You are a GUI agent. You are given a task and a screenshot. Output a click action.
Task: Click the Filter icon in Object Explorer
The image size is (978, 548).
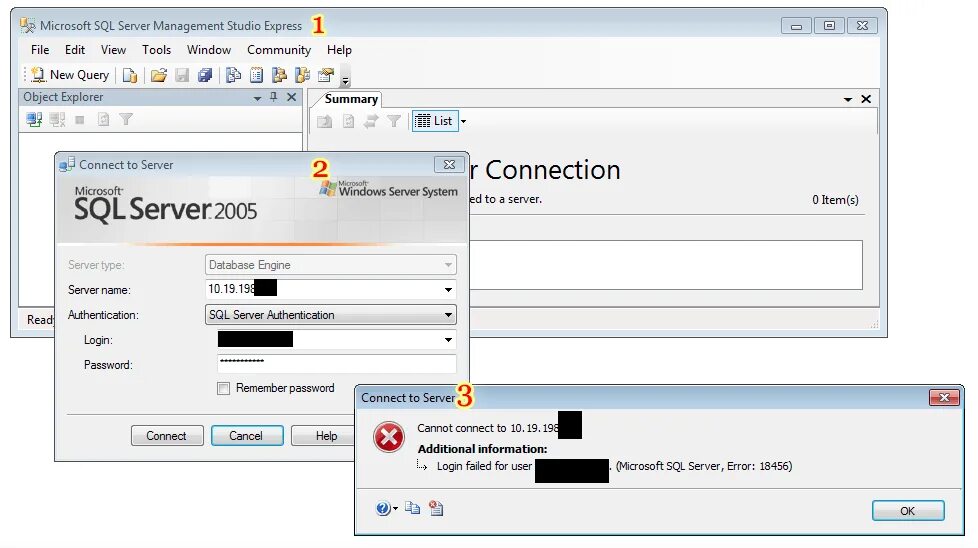(126, 119)
